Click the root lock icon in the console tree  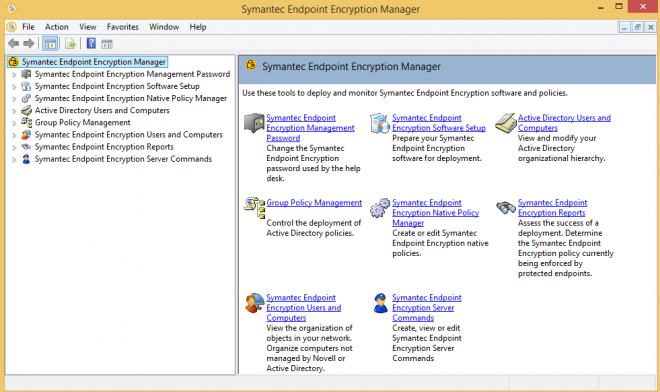(13, 62)
